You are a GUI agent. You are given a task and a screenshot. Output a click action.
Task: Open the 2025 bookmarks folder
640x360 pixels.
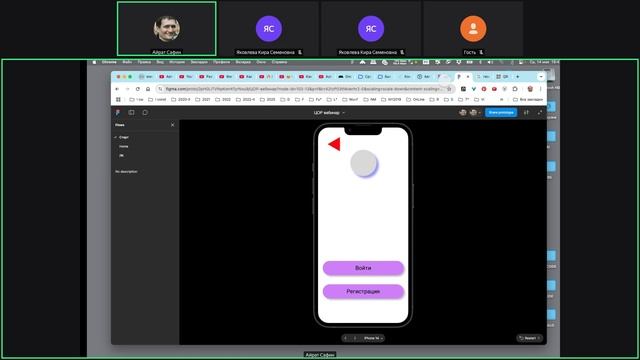pyautogui.click(x=267, y=100)
